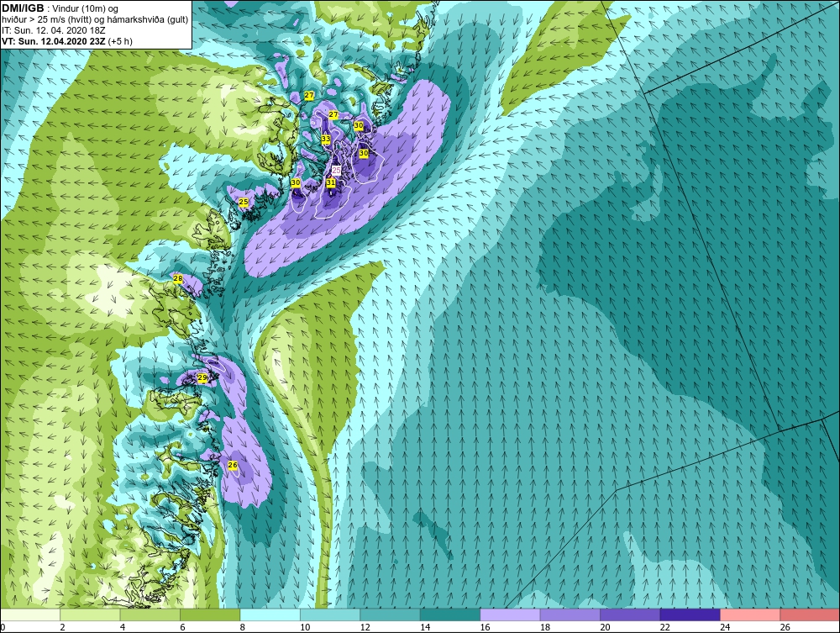
Task: Click the 0–2 m/s palest legend swatch
Action: click(x=30, y=615)
